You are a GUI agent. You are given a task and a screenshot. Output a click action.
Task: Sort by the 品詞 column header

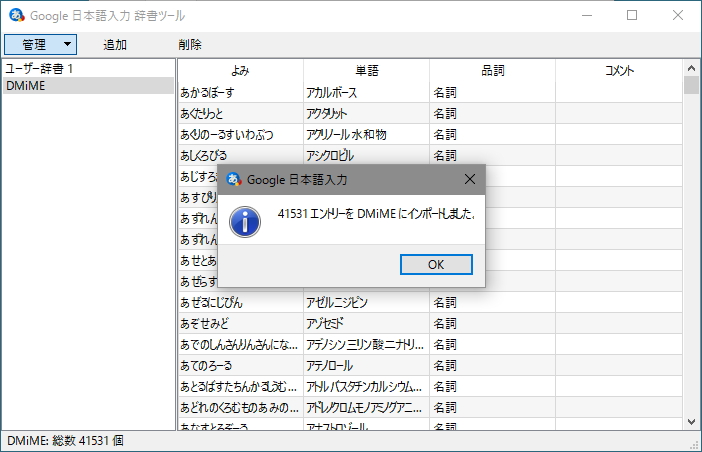(x=492, y=71)
